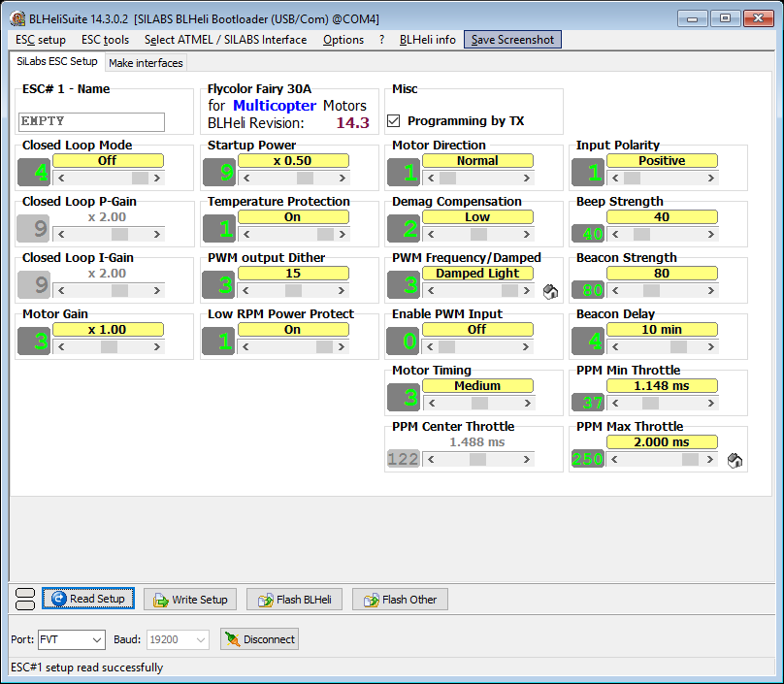Image resolution: width=784 pixels, height=684 pixels.
Task: Click left arrow of Temperature Protection slider
Action: [x=245, y=234]
